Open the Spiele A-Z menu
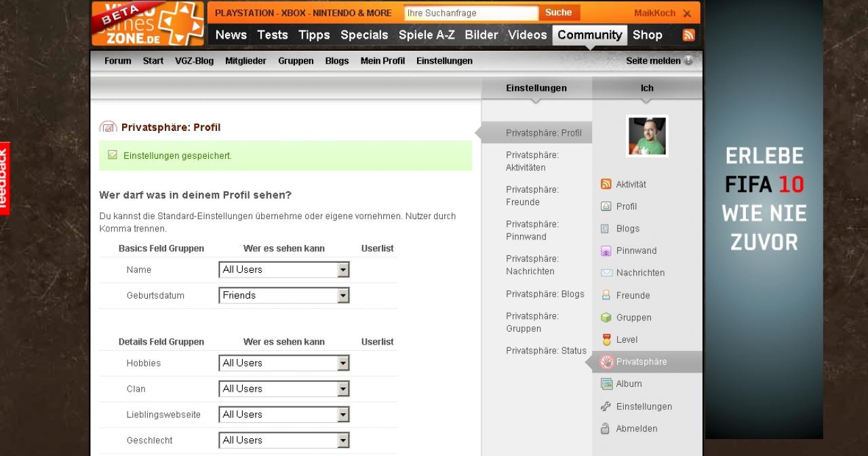The image size is (868, 456). (x=427, y=35)
